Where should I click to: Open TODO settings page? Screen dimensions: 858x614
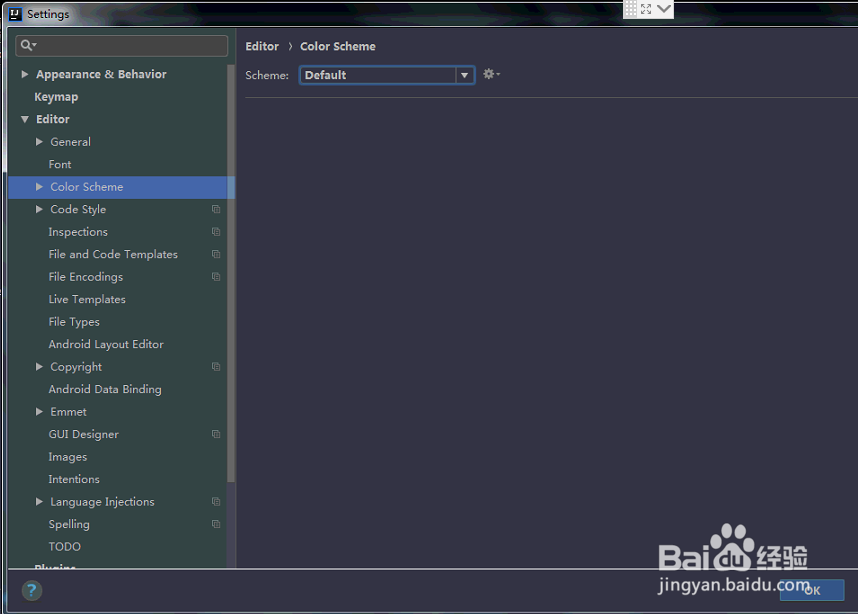click(64, 546)
